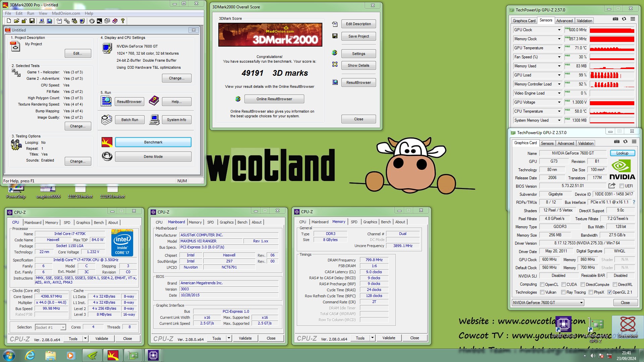Click the Save floppy disk icon in the 3DMark2000 toolbar
This screenshot has width=644, height=362.
coord(32,21)
